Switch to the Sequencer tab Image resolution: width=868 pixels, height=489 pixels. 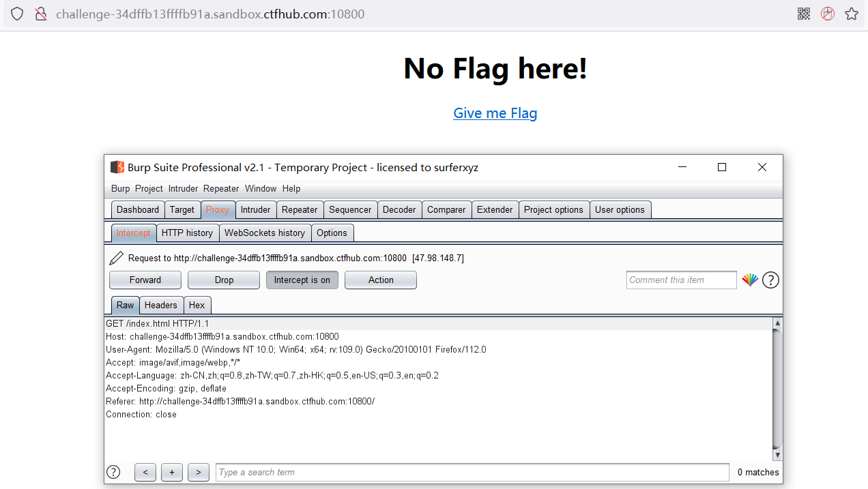350,209
